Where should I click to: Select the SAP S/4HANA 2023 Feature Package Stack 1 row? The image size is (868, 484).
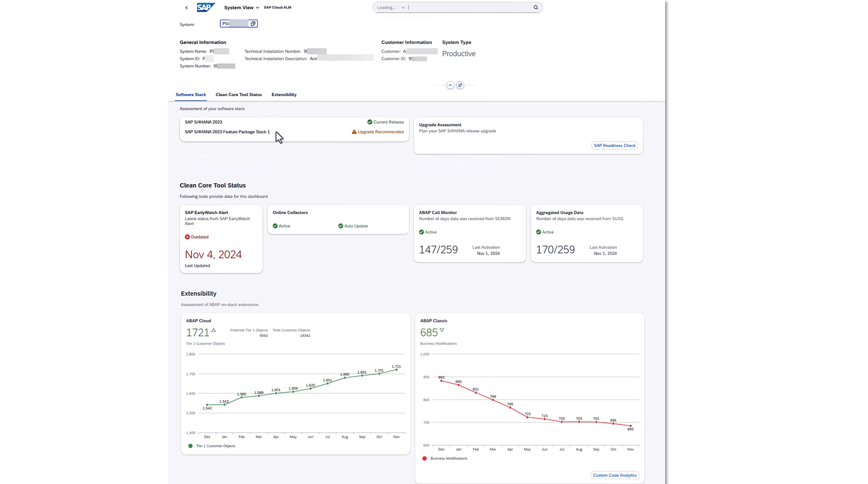pos(294,132)
